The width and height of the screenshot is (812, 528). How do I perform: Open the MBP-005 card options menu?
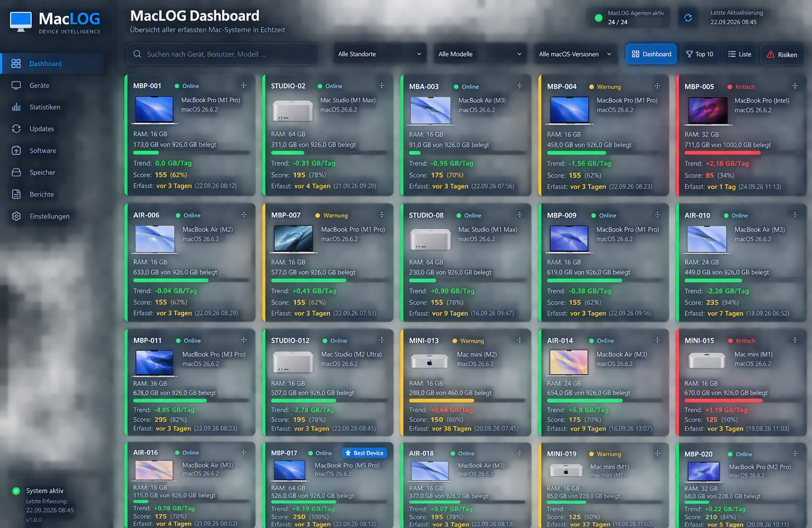(795, 86)
